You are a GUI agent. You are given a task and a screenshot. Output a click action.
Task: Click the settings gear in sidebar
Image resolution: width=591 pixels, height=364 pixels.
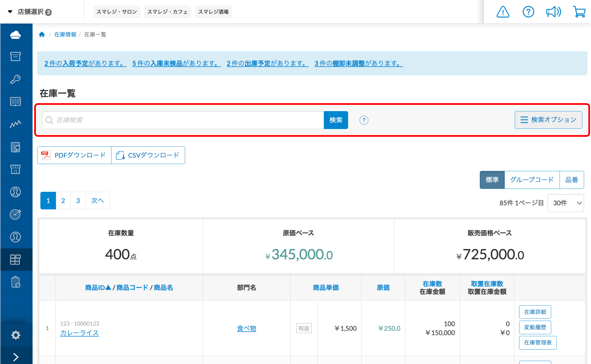16,335
